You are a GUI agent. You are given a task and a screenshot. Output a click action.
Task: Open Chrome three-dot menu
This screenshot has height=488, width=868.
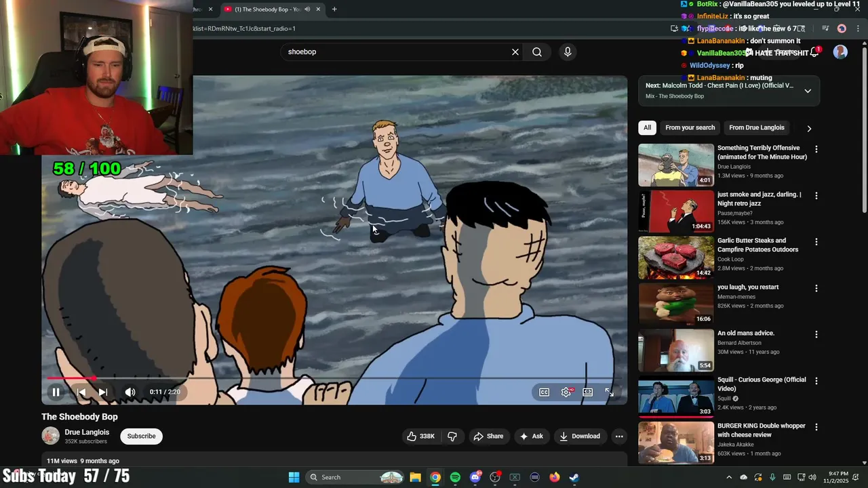coord(858,28)
